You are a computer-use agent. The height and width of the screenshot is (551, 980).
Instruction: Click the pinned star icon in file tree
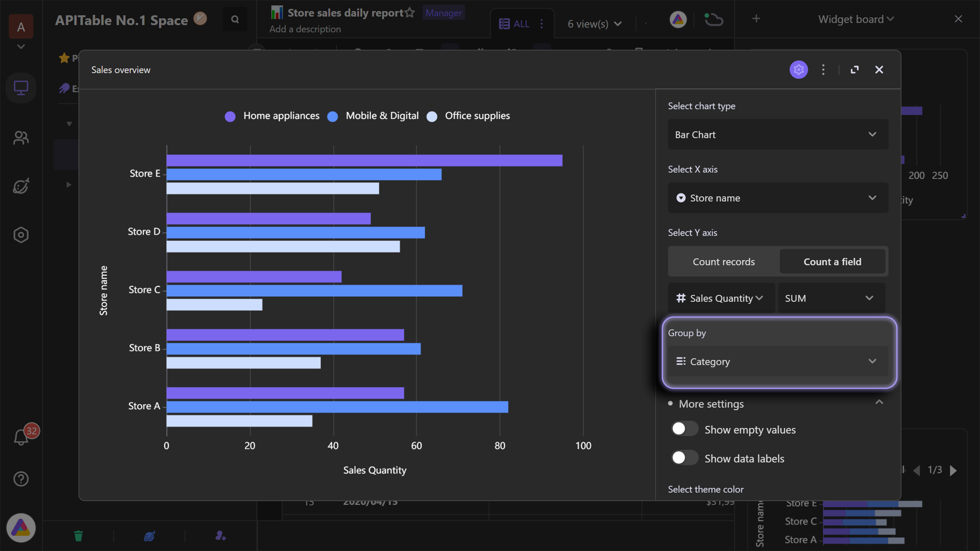(x=64, y=58)
